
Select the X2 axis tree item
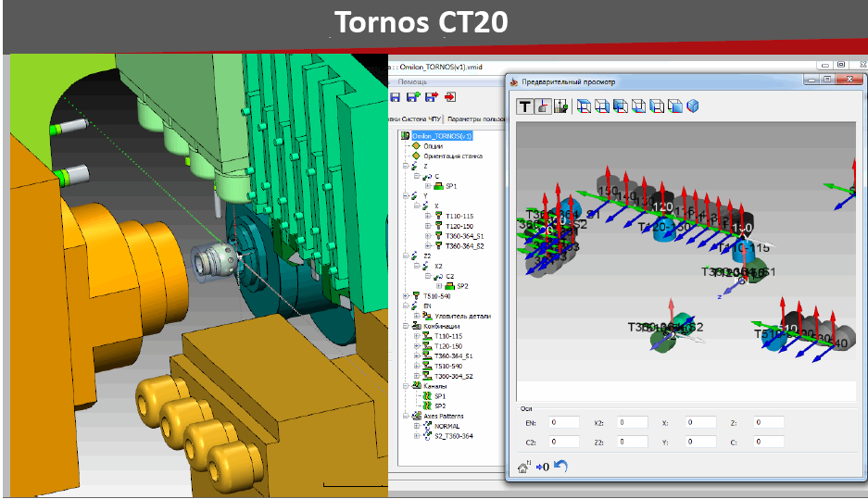coord(438,266)
